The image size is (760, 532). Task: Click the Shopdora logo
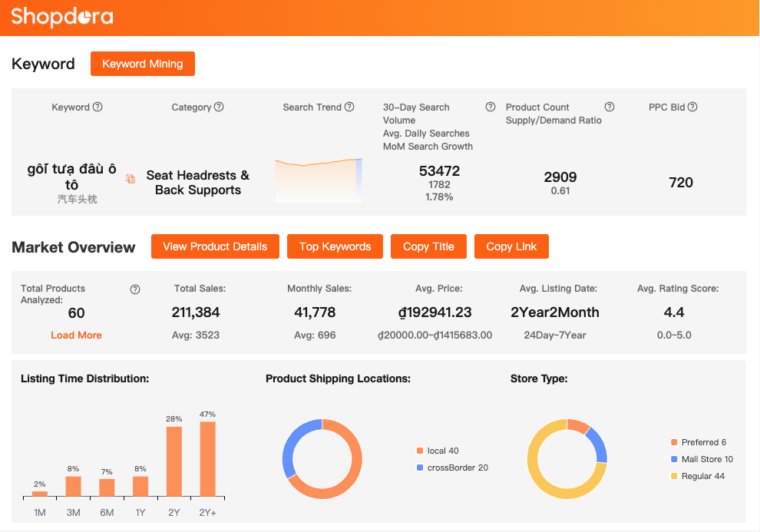(x=62, y=16)
